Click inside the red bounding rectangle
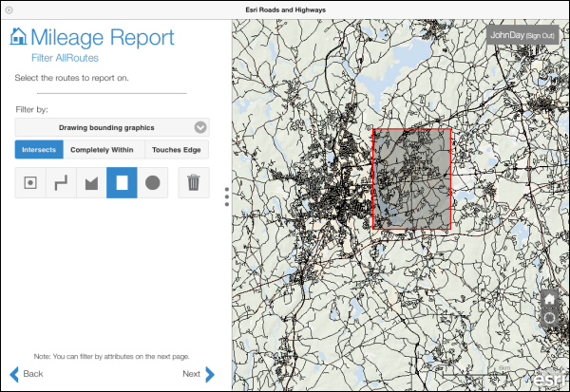The height and width of the screenshot is (392, 570). coord(411,180)
